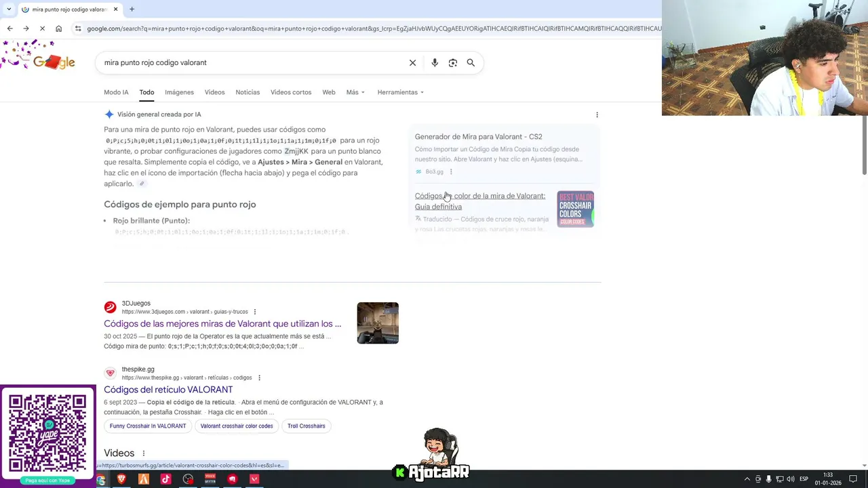Start voice search with the microphone

(435, 62)
